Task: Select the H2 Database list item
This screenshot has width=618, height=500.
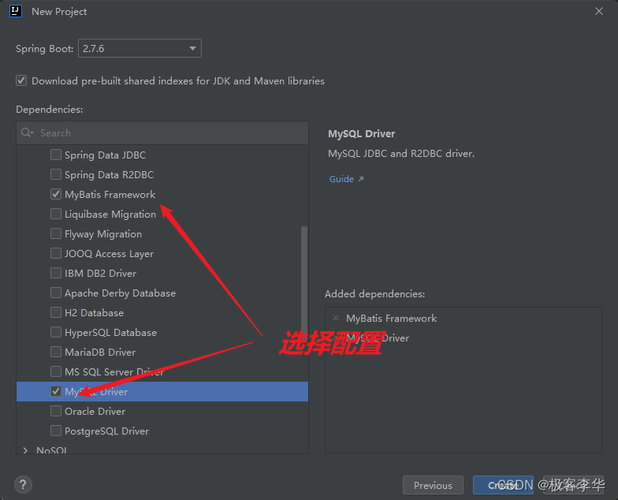Action: [x=162, y=313]
